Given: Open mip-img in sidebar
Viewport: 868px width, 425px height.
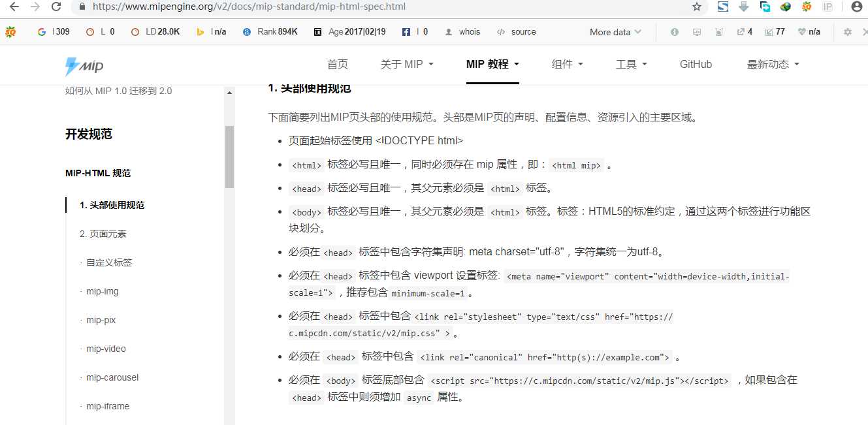Looking at the screenshot, I should (x=103, y=291).
